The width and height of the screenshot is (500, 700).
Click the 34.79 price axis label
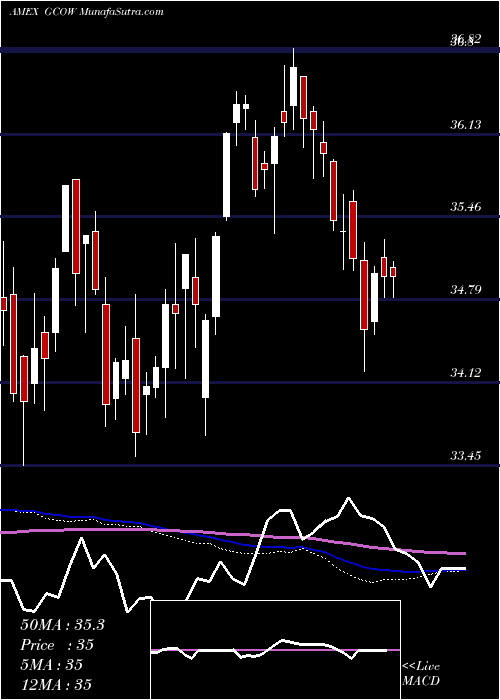466,290
